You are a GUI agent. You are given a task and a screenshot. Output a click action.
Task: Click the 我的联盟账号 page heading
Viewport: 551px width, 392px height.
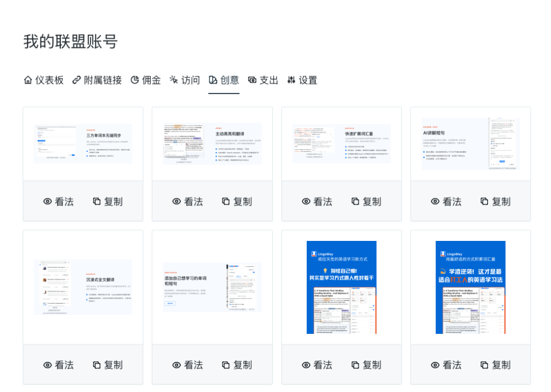(70, 41)
